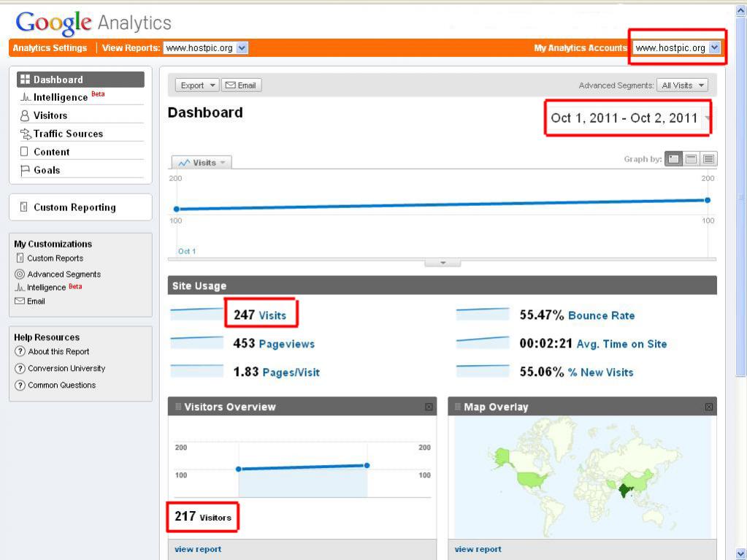The width and height of the screenshot is (747, 560).
Task: Click the scrollbar down arrow
Action: click(741, 554)
